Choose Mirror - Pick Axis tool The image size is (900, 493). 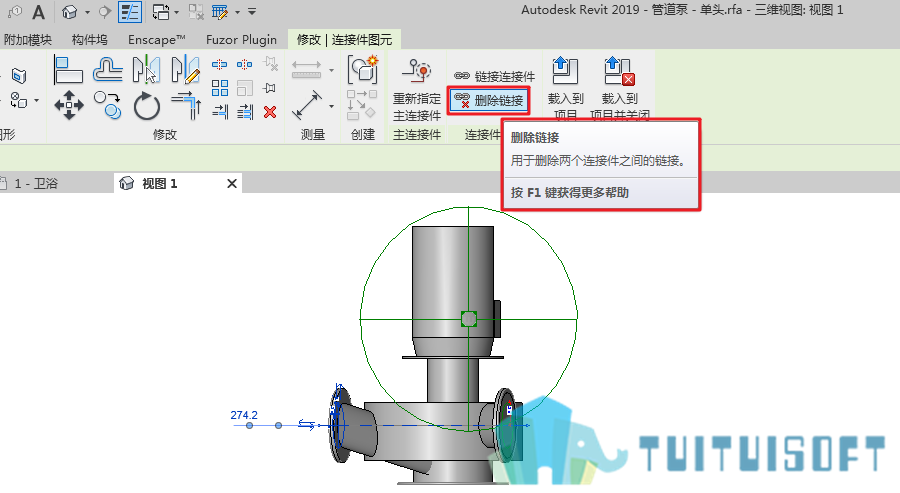146,70
